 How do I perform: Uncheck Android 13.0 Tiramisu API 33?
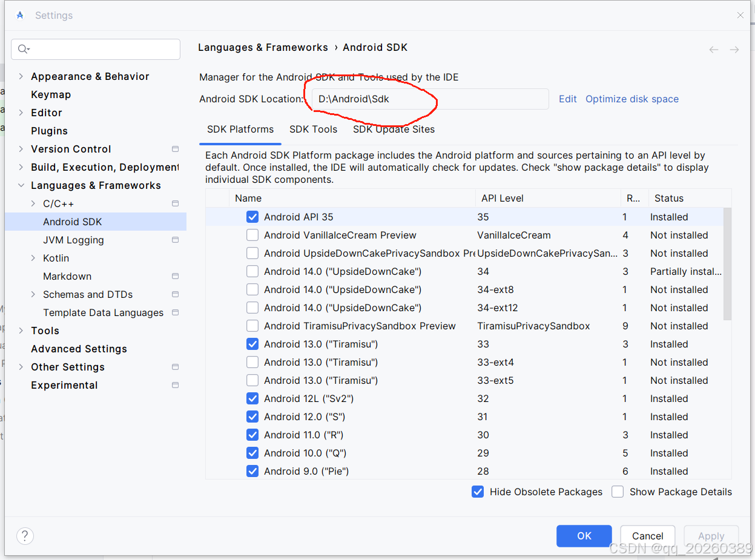pos(252,344)
